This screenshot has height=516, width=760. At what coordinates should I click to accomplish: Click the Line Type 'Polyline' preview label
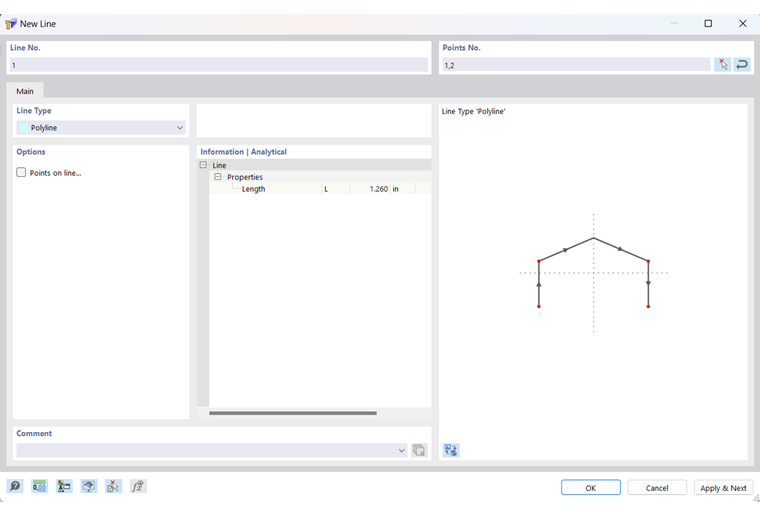[x=474, y=111]
